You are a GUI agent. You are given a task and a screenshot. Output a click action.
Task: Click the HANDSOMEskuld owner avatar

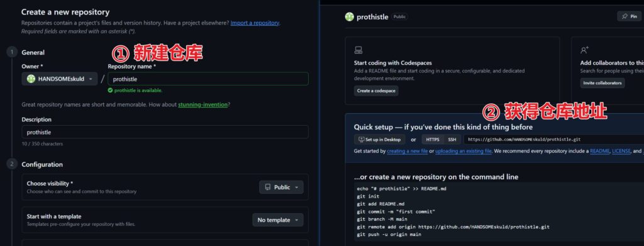[x=31, y=79]
